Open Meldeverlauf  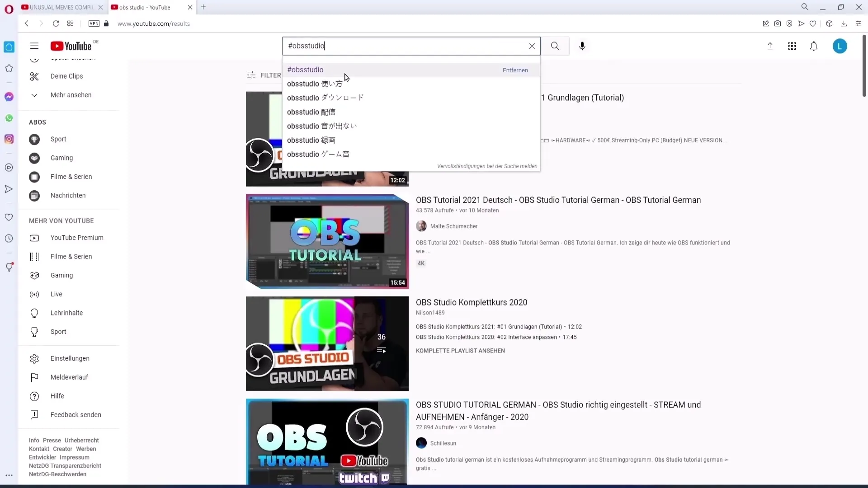click(x=69, y=377)
